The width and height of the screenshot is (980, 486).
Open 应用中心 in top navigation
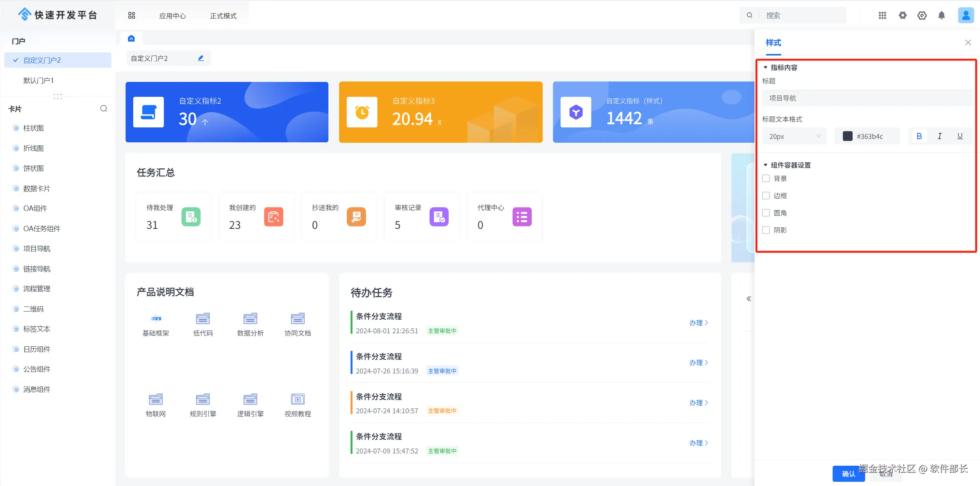172,16
